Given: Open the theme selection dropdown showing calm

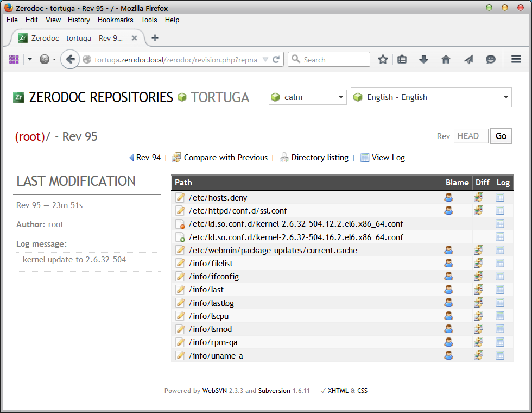Looking at the screenshot, I should click(307, 97).
